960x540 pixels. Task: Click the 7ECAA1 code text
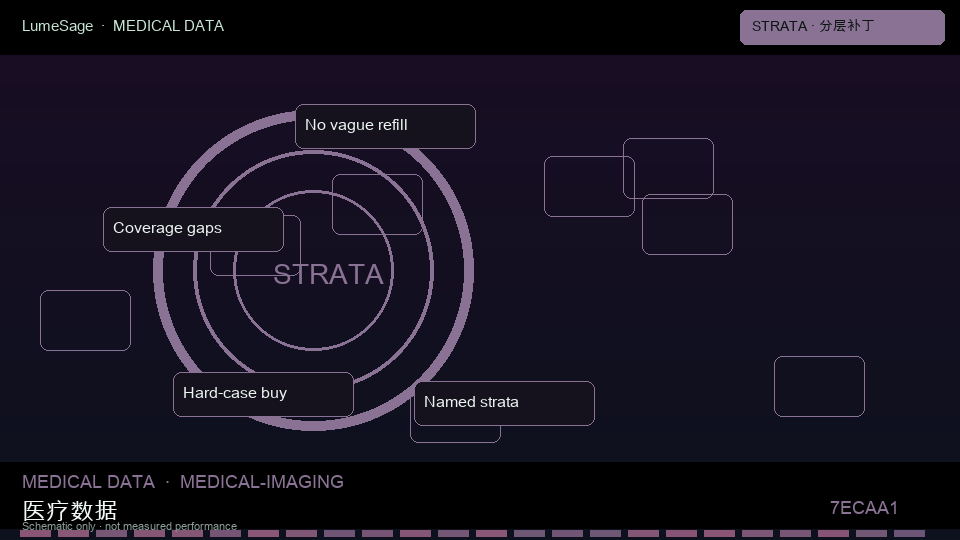[864, 508]
